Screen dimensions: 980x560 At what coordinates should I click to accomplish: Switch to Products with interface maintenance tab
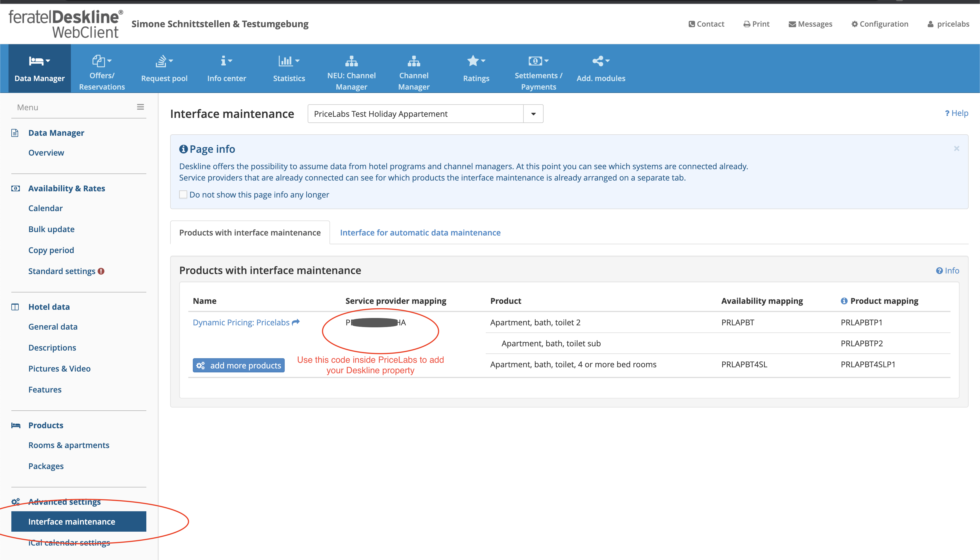250,233
